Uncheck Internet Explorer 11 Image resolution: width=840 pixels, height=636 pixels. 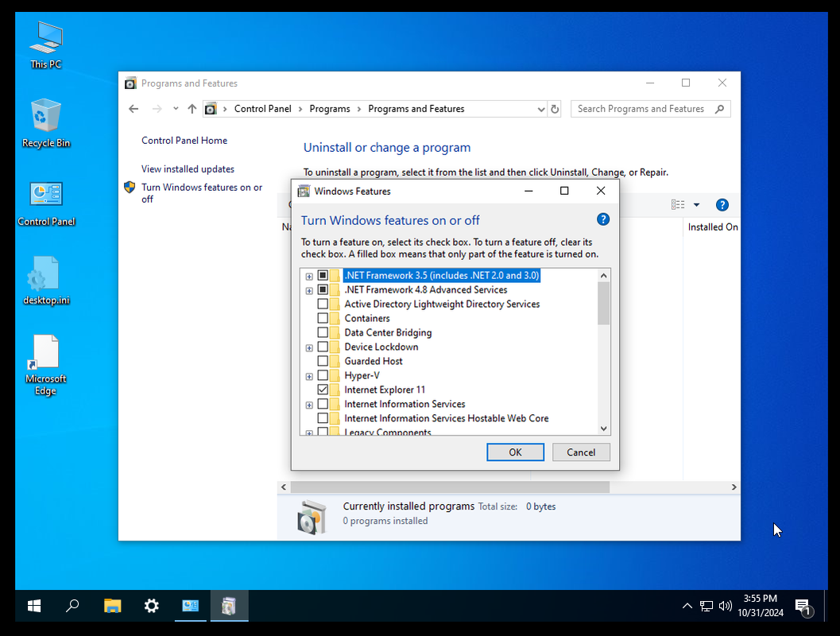coord(323,390)
